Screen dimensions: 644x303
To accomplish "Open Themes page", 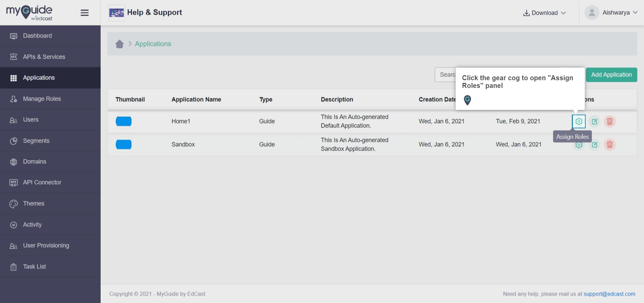I will (50, 204).
